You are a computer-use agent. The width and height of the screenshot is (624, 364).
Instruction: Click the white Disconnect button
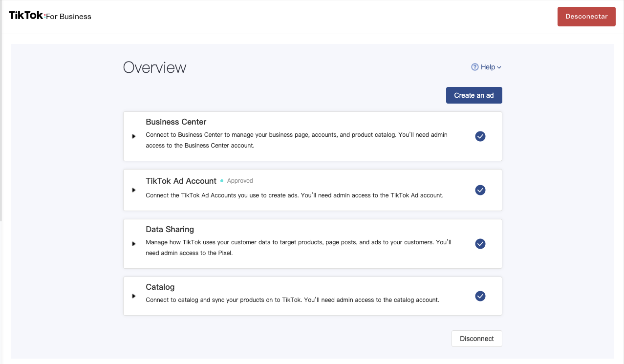476,339
